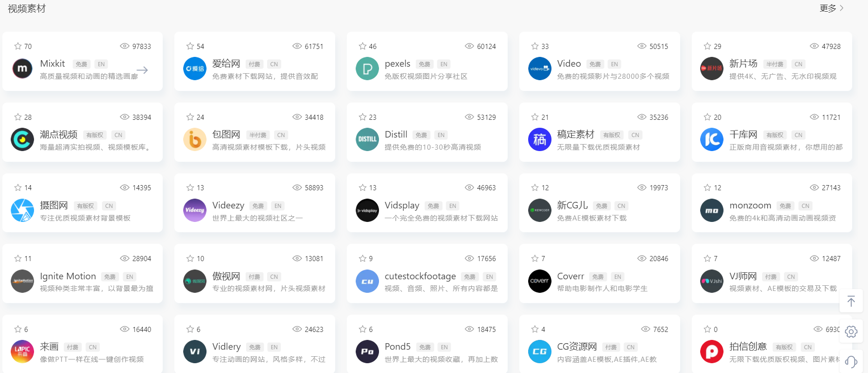Image resolution: width=868 pixels, height=373 pixels.
Task: Star the Coverr card
Action: point(535,258)
